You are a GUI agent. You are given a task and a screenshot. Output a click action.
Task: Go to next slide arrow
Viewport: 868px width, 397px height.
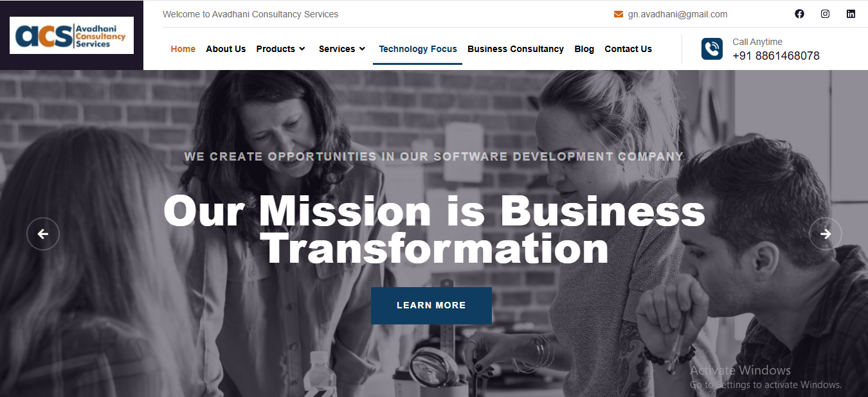826,234
